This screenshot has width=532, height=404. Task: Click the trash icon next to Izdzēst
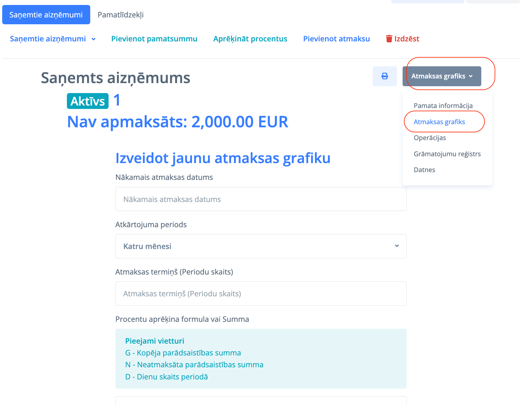[389, 39]
